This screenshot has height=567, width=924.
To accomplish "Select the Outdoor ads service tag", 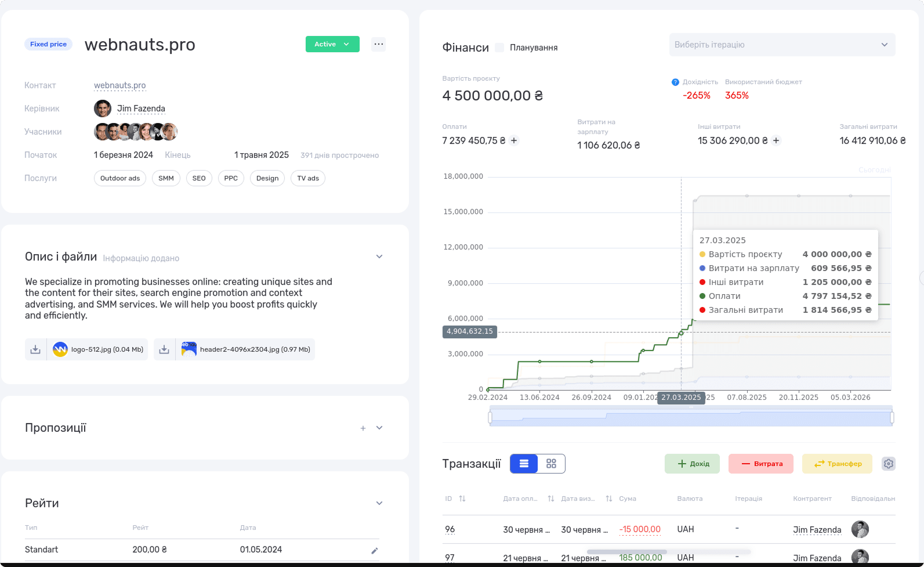I will point(120,178).
